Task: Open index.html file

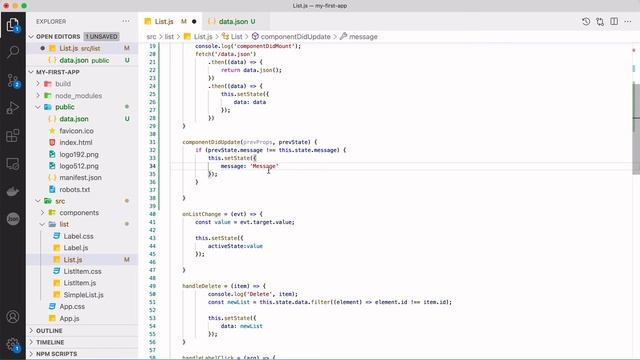Action: 76,142
